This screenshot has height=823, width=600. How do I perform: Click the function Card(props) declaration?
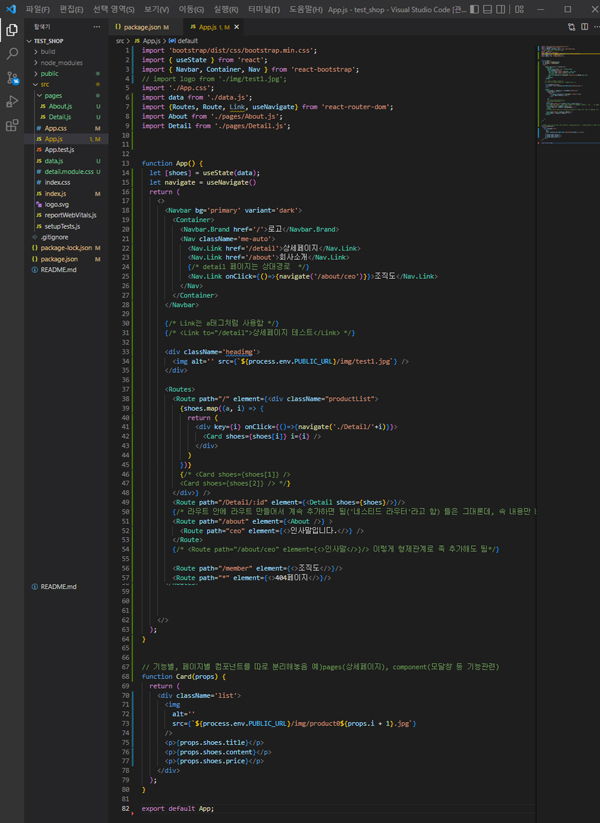(183, 677)
